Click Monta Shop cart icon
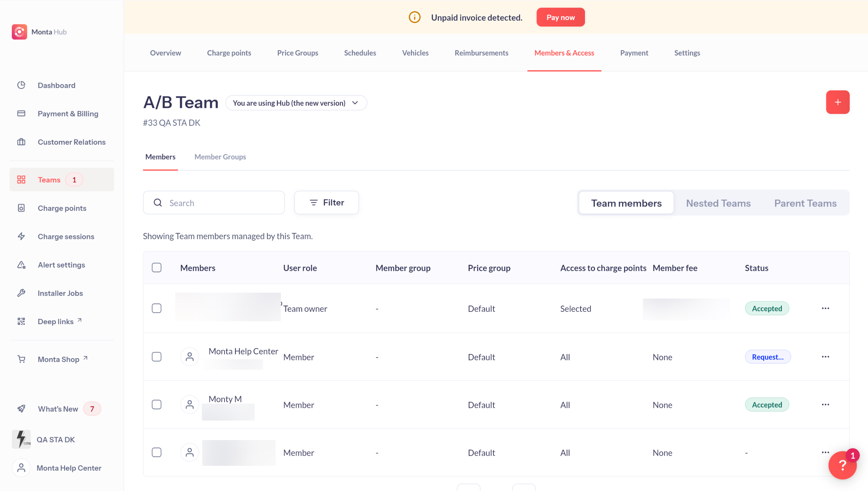Screen dimensions: 868x491 [21, 359]
